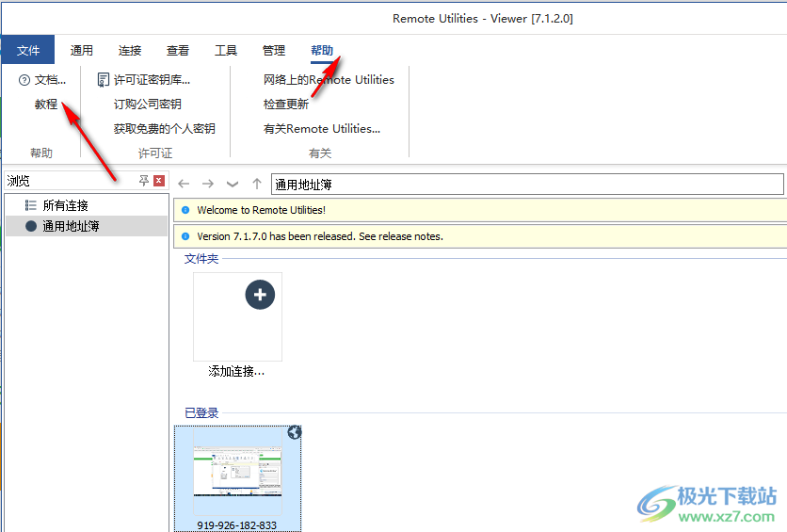Click the Welcome to Remote Utilities! notice
The width and height of the screenshot is (787, 532).
480,210
